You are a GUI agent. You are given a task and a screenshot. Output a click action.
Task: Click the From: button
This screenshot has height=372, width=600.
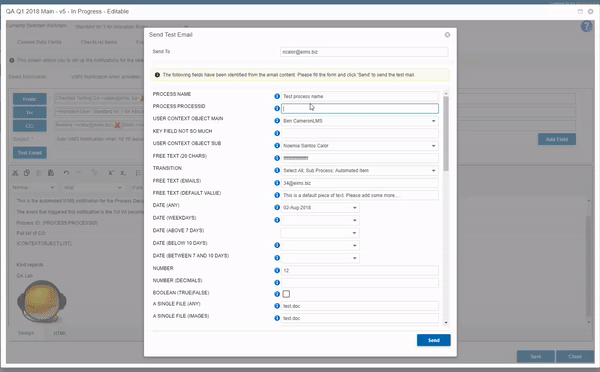(x=29, y=99)
